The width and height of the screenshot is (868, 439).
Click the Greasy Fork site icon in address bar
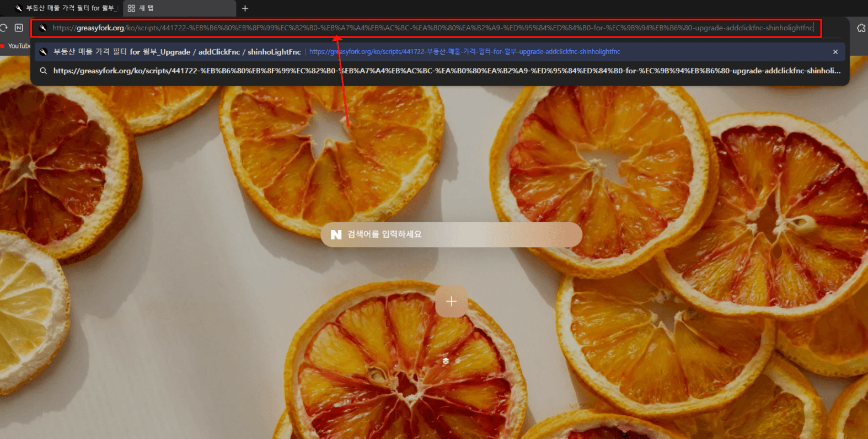(43, 28)
